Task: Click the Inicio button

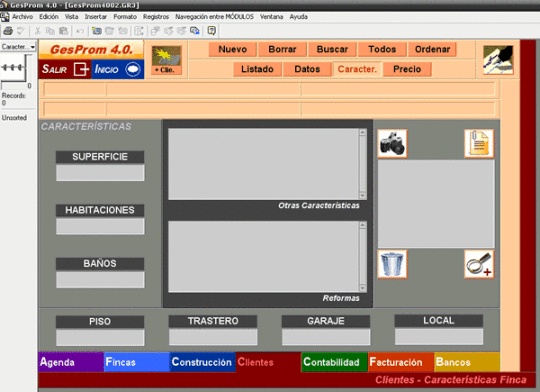Action: [118, 69]
